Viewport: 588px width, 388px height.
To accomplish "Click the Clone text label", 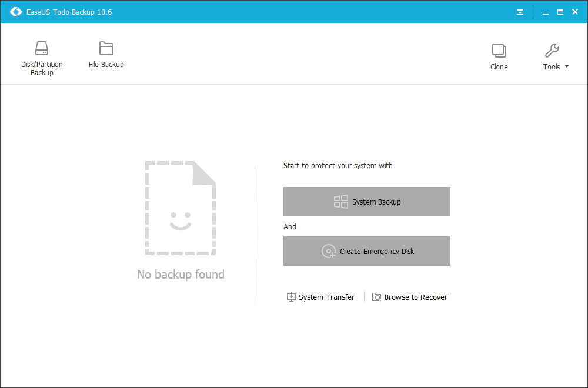I will [x=499, y=67].
